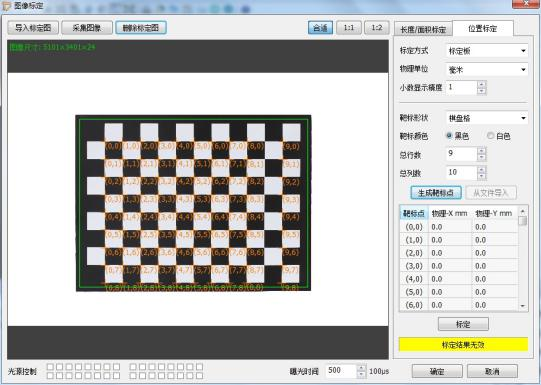Click the target table scrollbar thumb

523,220
